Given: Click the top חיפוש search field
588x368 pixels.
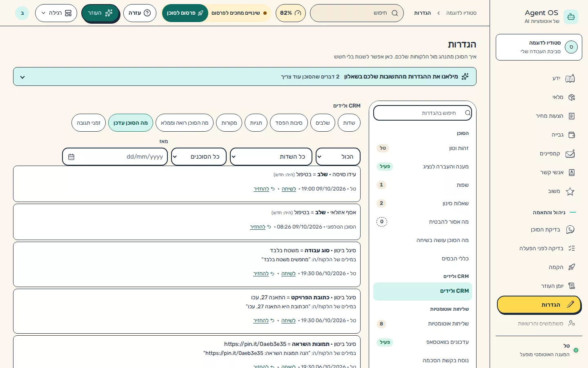Looking at the screenshot, I should (x=357, y=13).
